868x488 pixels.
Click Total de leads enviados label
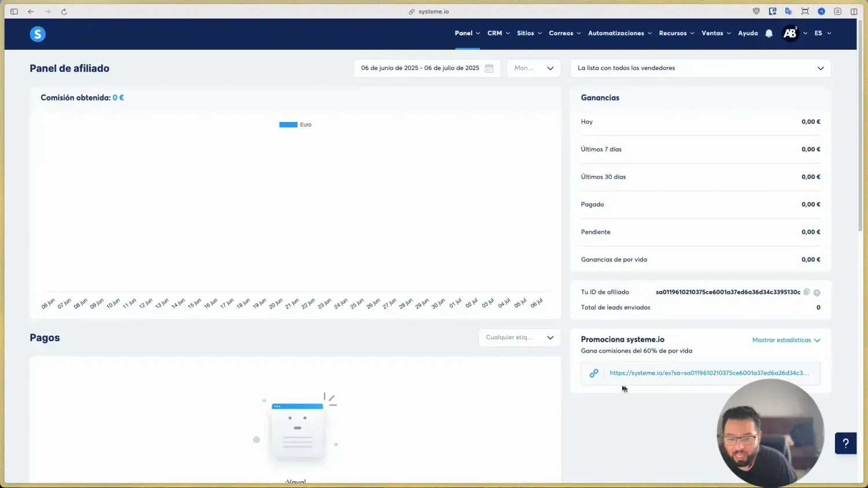(x=615, y=308)
